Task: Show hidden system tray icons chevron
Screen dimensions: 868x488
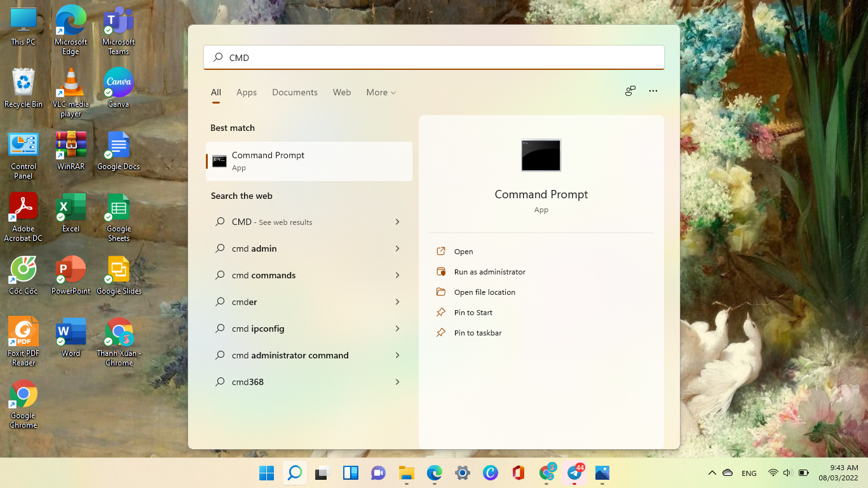Action: (x=712, y=473)
